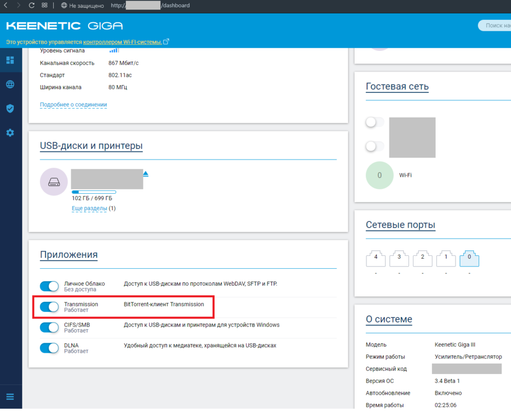
Task: Expand Подробнее о соединении details
Action: pyautogui.click(x=73, y=105)
